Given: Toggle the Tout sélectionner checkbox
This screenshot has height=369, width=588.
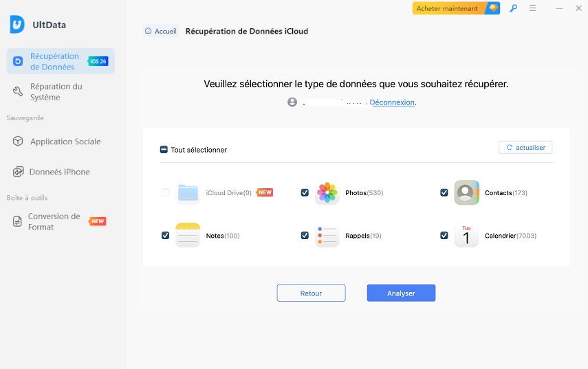Looking at the screenshot, I should [x=164, y=150].
